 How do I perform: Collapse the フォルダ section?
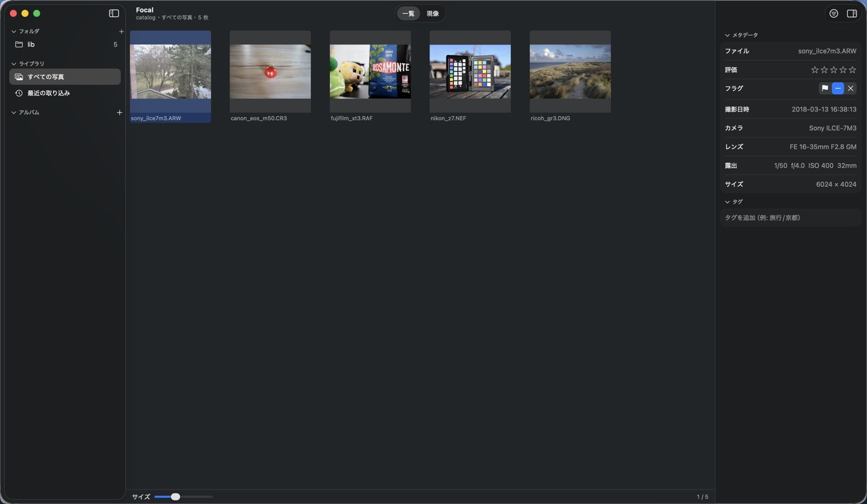[14, 31]
